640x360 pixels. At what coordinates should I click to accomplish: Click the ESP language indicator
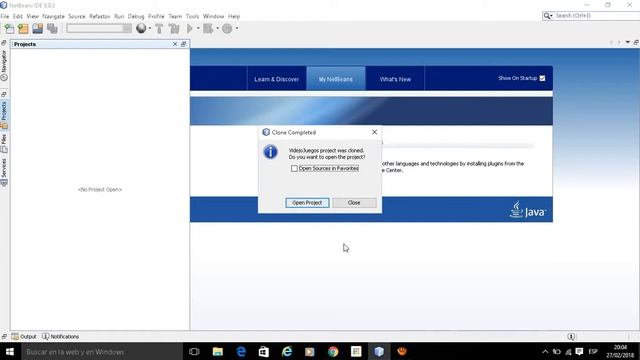tap(593, 351)
